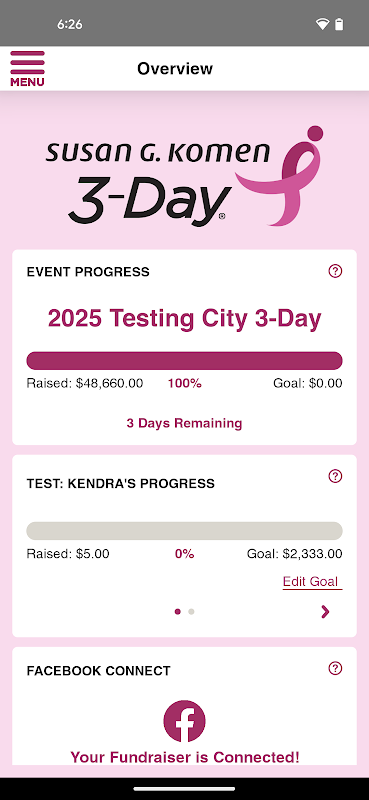
Task: Go to next progress slide with chevron
Action: [325, 611]
